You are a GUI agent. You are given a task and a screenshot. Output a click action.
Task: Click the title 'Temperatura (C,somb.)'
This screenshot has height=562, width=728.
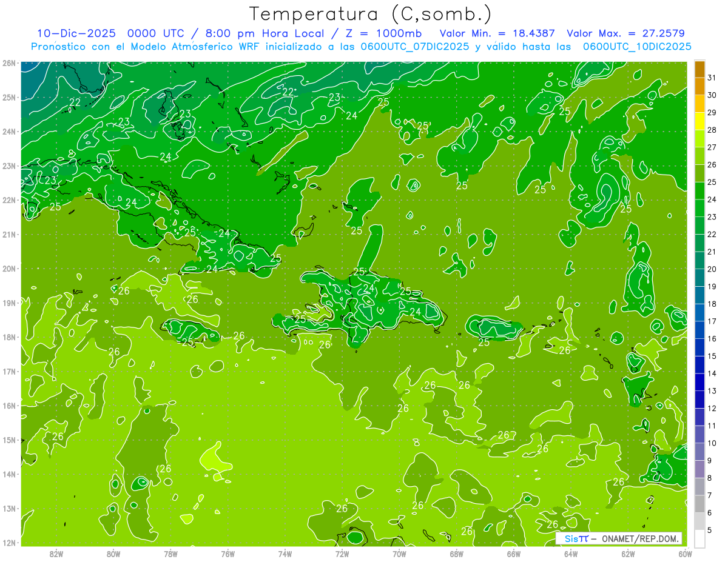[371, 14]
